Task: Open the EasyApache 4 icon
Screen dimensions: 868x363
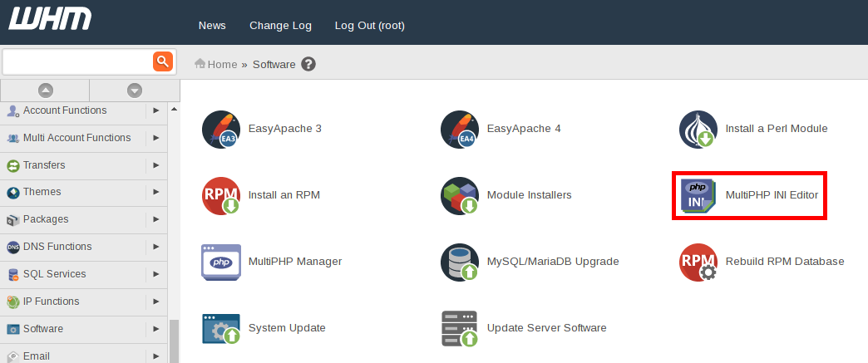Action: (x=460, y=130)
